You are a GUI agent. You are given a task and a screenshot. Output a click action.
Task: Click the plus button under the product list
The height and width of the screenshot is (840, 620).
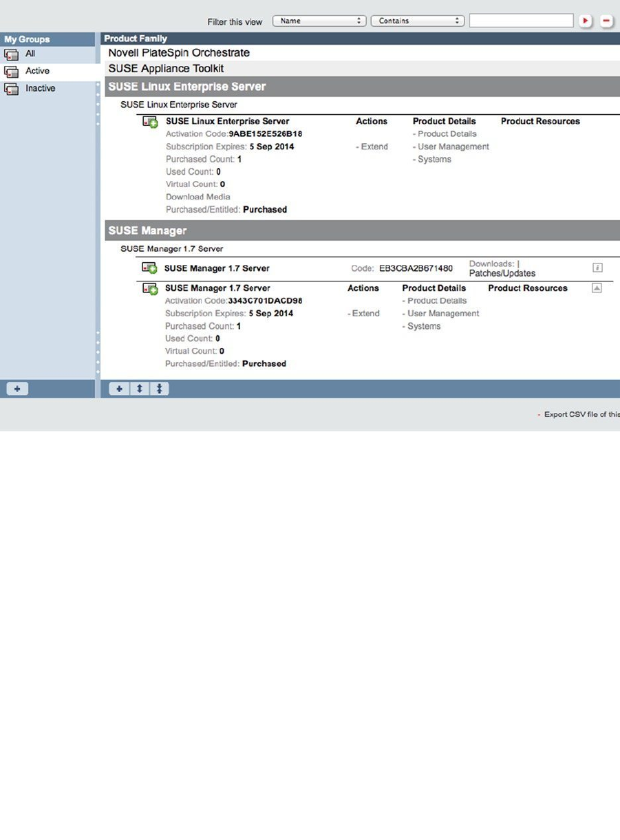pyautogui.click(x=119, y=389)
